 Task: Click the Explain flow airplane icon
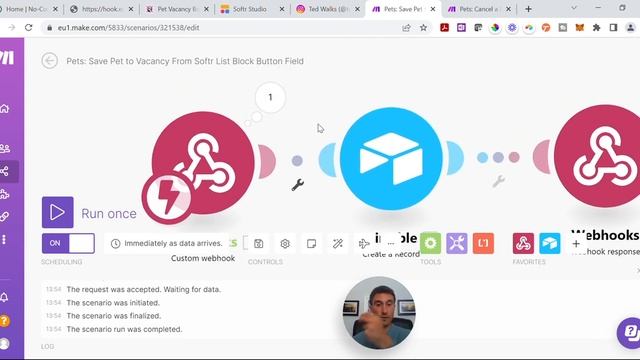point(364,244)
